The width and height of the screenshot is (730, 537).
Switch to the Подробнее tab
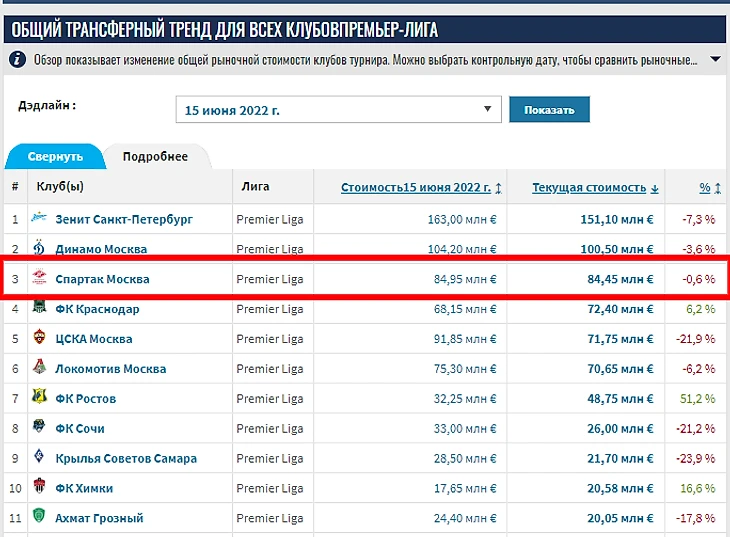pos(155,156)
